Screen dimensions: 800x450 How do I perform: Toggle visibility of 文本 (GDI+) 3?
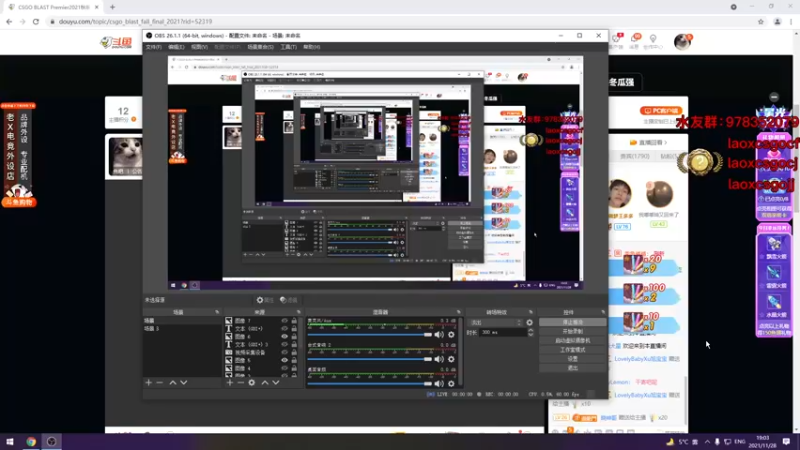[285, 344]
